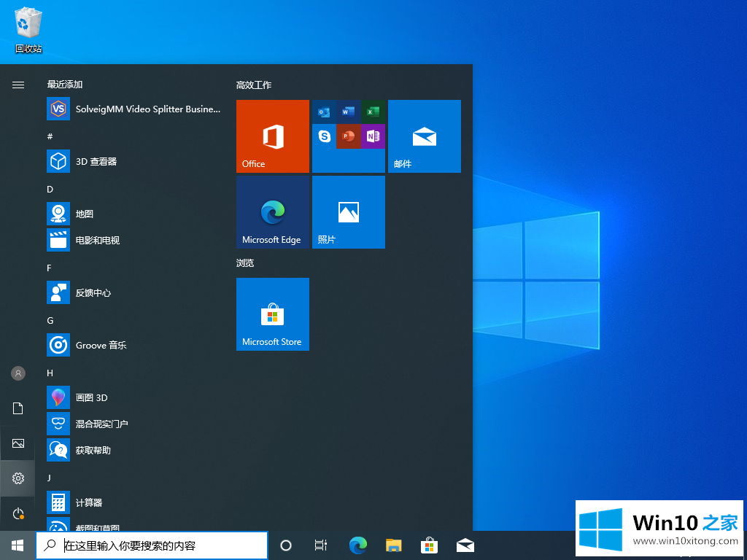Open the 电影和电视 app
Screen dimensions: 747x560
135,240
